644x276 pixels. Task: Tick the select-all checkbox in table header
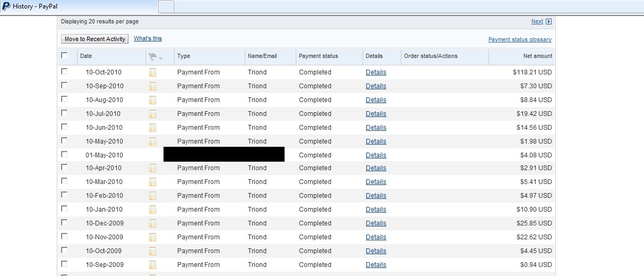pyautogui.click(x=64, y=55)
